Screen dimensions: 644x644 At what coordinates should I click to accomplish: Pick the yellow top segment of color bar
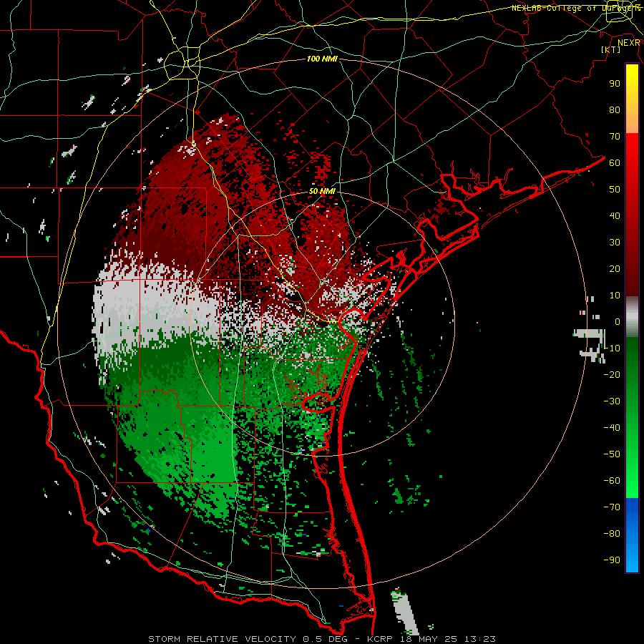632,99
